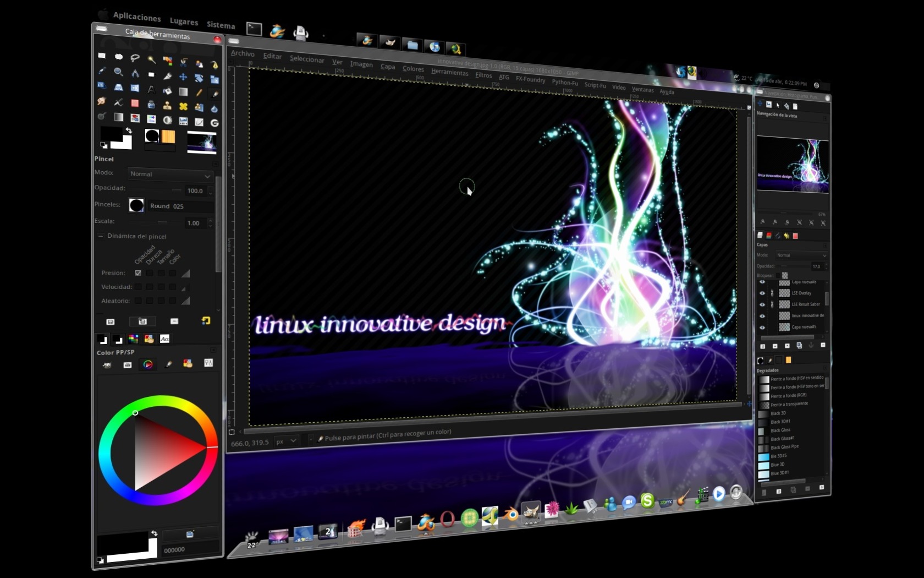
Task: Reset tool options to defaults
Action: pos(206,320)
